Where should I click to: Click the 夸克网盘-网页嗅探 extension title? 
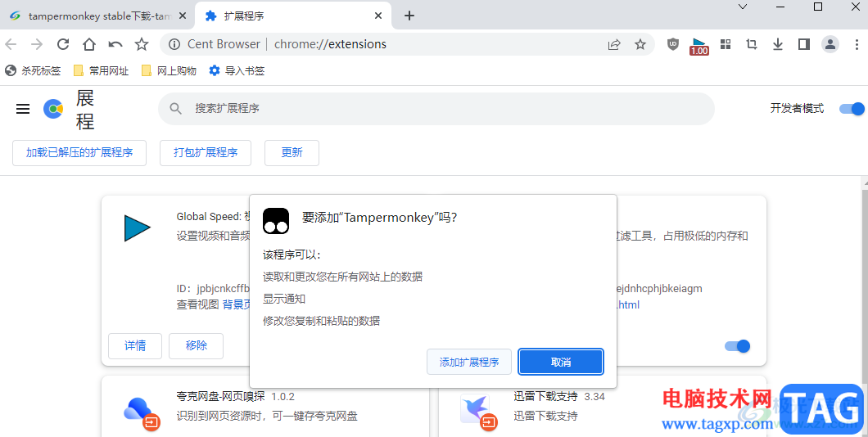click(x=220, y=396)
